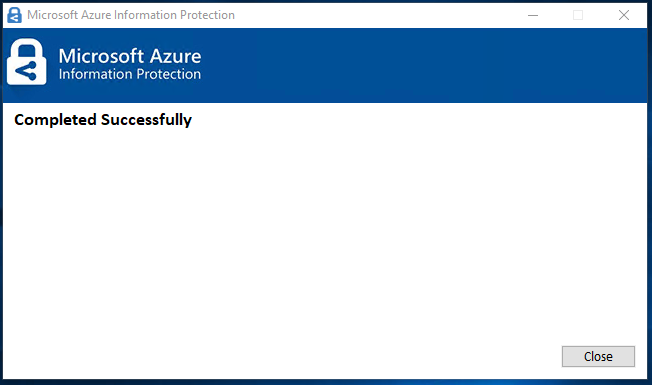Click the empty area of the blue banner
Screen dimensions: 652x385
416,65
